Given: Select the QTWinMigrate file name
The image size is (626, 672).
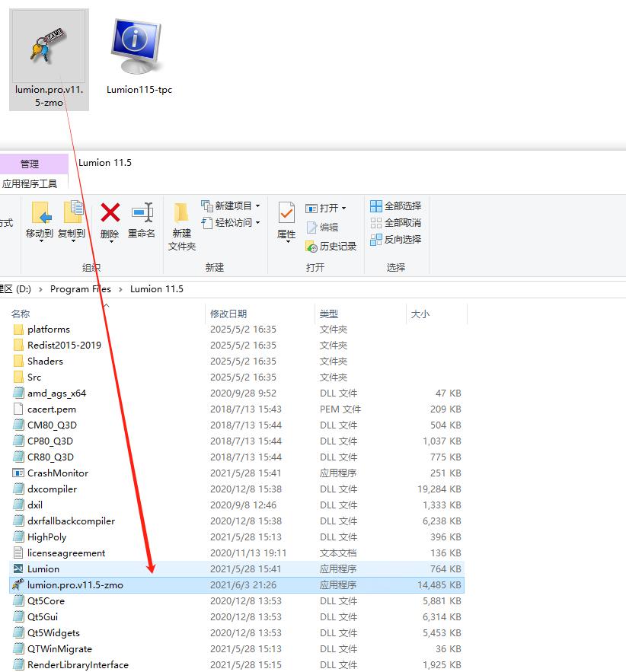Looking at the screenshot, I should tap(59, 649).
